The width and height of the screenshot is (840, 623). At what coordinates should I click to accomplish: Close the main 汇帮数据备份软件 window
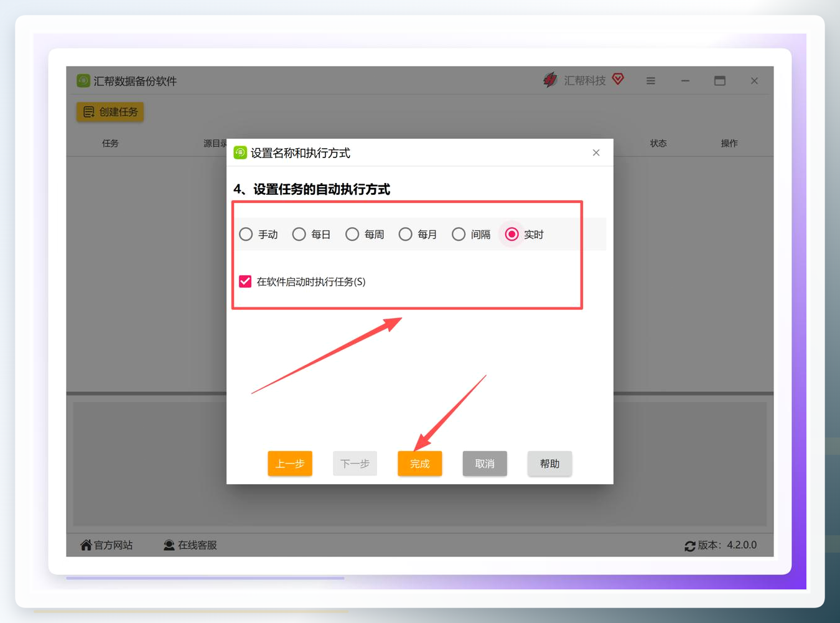coord(754,81)
